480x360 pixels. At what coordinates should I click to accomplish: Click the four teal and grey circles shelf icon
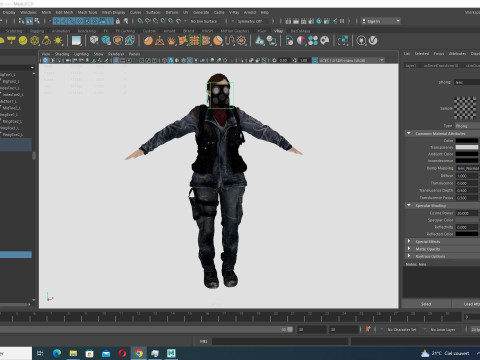313,41
